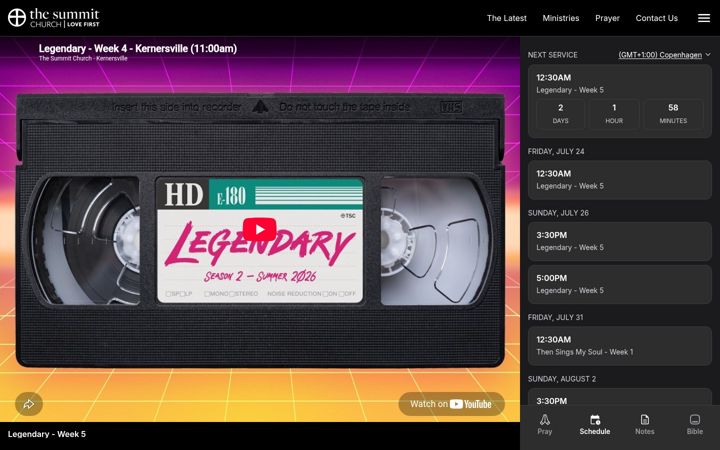Screen dimensions: 720x450
Task: Switch to the Schedule tab
Action: [x=595, y=424]
